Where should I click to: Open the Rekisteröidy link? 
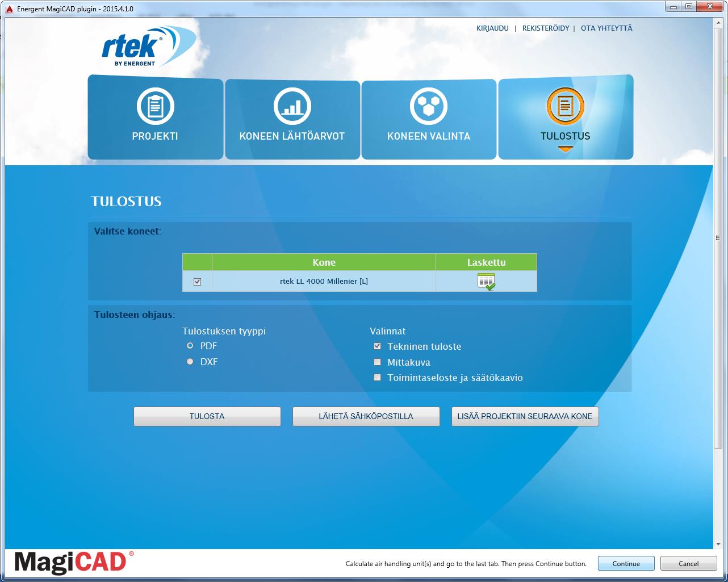click(x=546, y=28)
